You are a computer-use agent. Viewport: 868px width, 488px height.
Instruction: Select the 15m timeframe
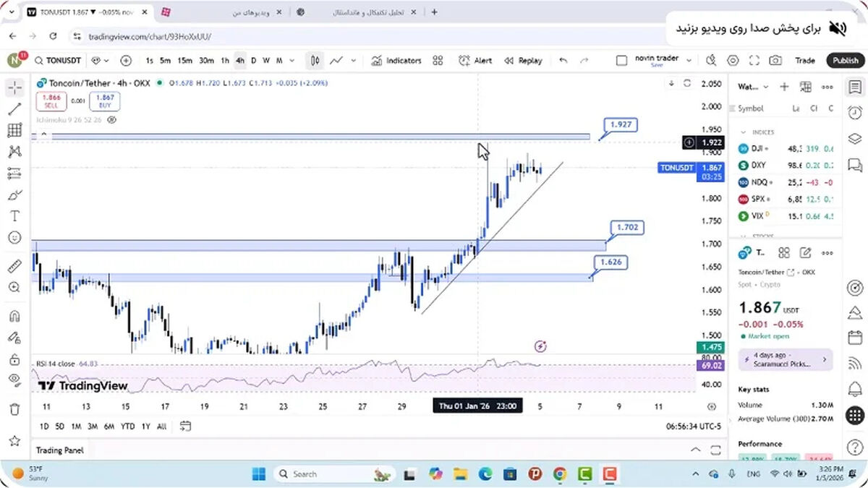[185, 61]
